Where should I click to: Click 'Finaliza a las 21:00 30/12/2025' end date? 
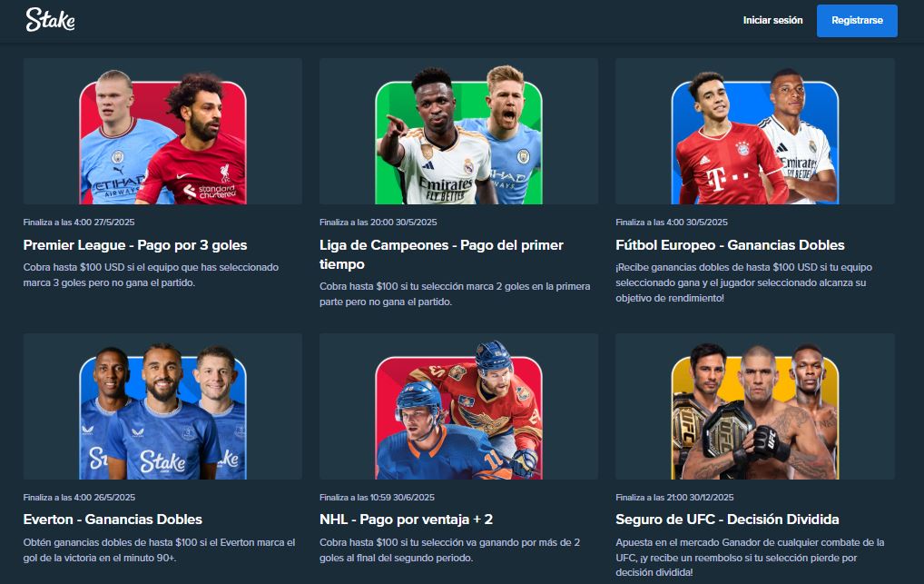674,498
